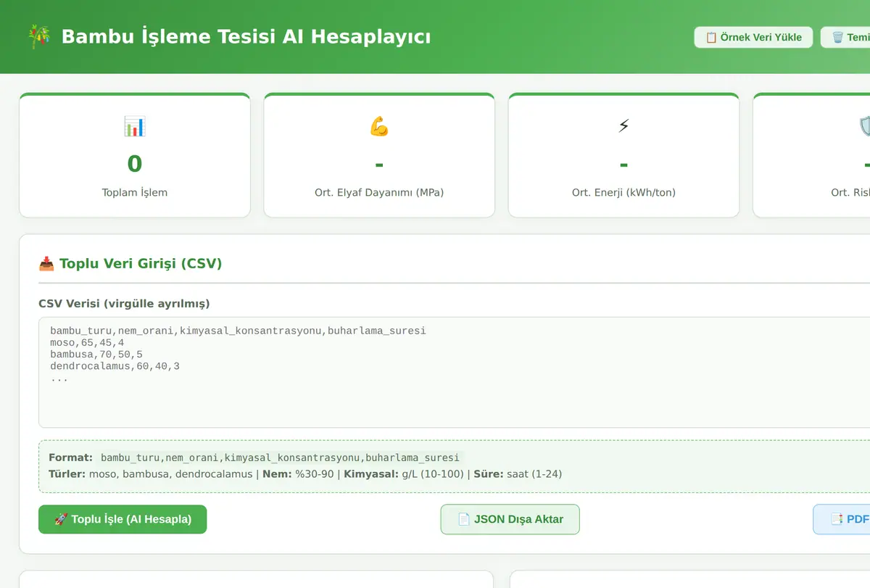
Task: Click the Ort. Enerji (kWh/ton) label
Action: point(623,193)
